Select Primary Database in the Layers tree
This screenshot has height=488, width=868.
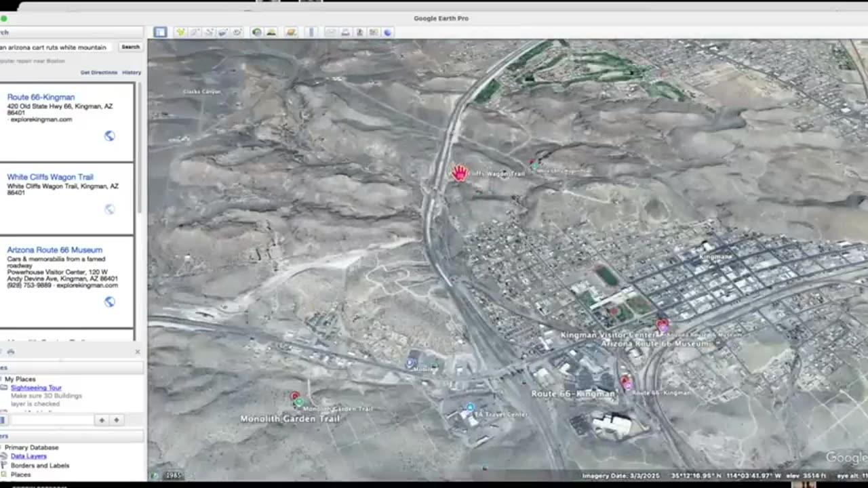[x=31, y=447]
